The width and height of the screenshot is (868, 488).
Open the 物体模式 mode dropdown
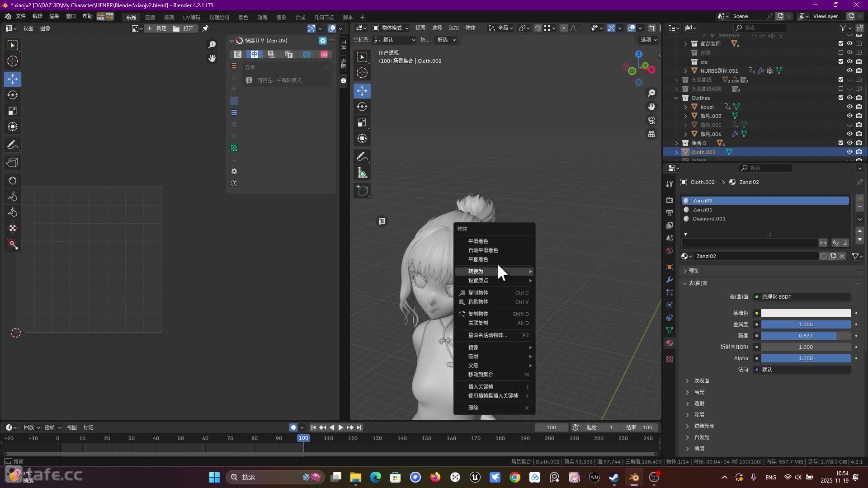pos(391,28)
